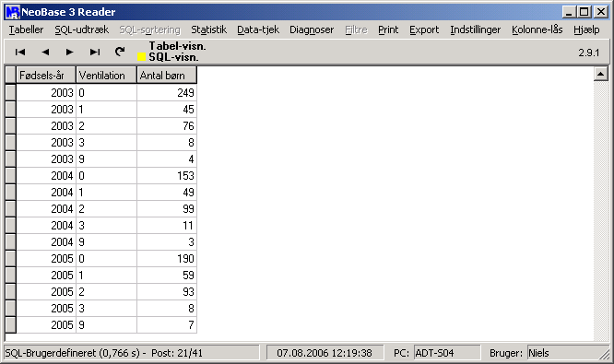Click the PC field ADT-S04

coord(446,353)
